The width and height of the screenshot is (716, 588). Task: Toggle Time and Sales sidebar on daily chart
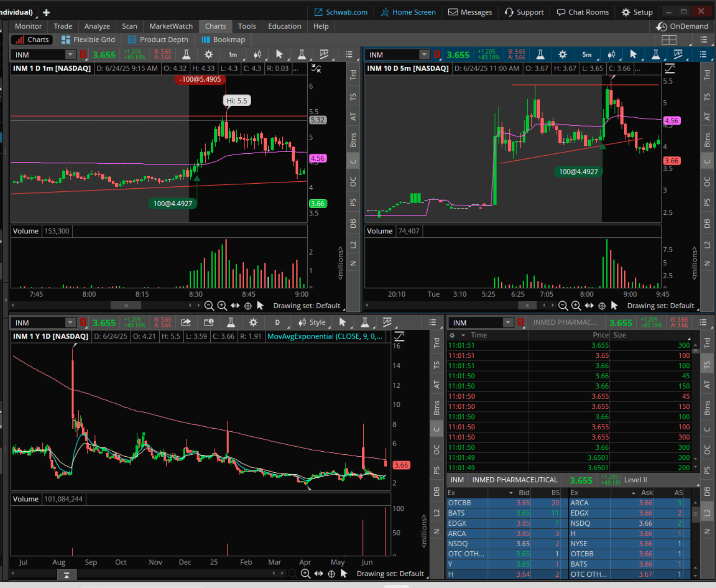[436, 365]
